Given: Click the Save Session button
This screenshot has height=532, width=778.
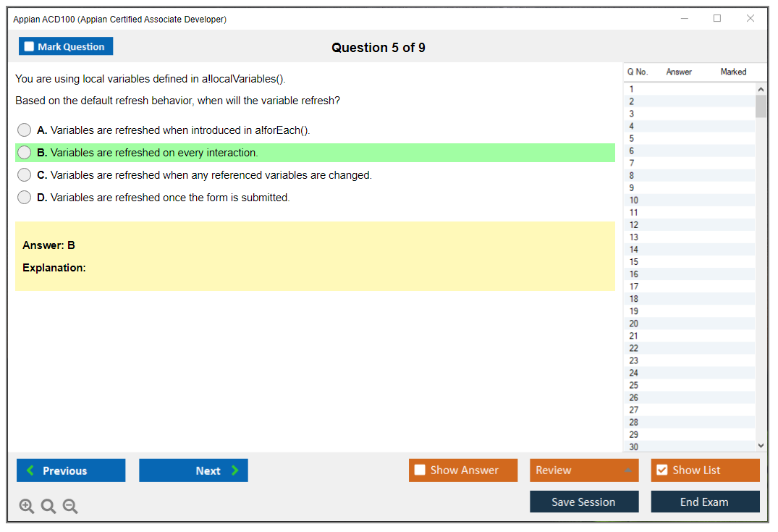Looking at the screenshot, I should (583, 502).
